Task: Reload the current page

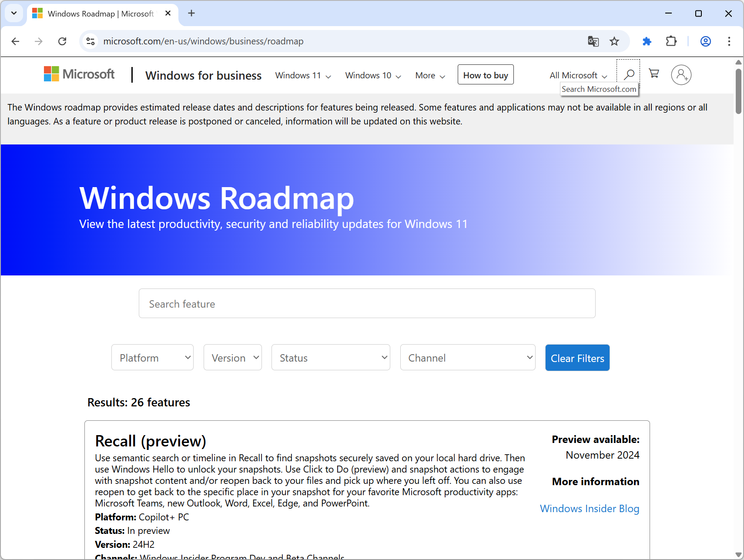Action: pos(62,41)
